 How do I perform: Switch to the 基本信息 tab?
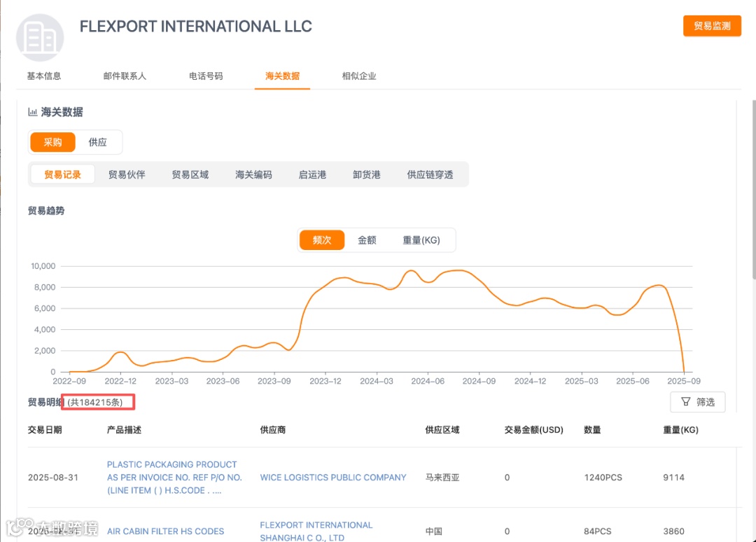pyautogui.click(x=44, y=76)
